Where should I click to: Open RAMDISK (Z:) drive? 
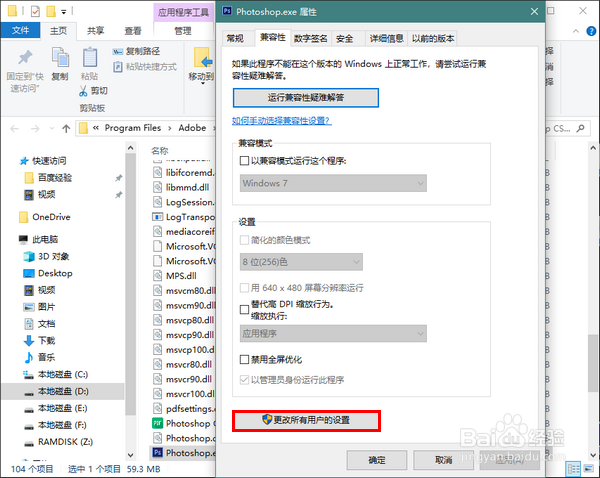(x=58, y=442)
